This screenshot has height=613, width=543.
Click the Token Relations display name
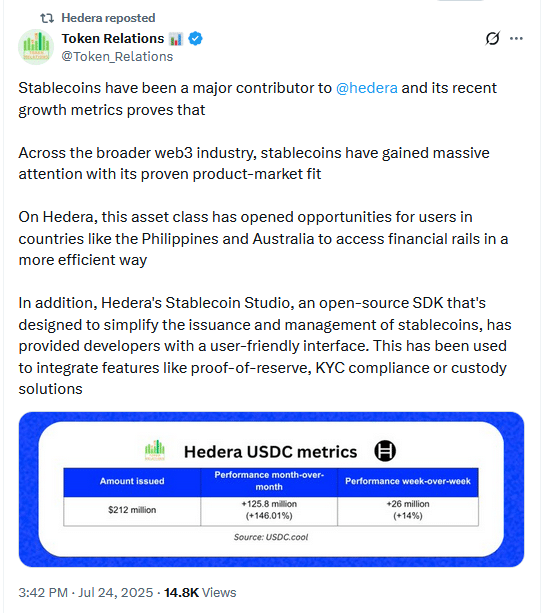click(x=113, y=39)
